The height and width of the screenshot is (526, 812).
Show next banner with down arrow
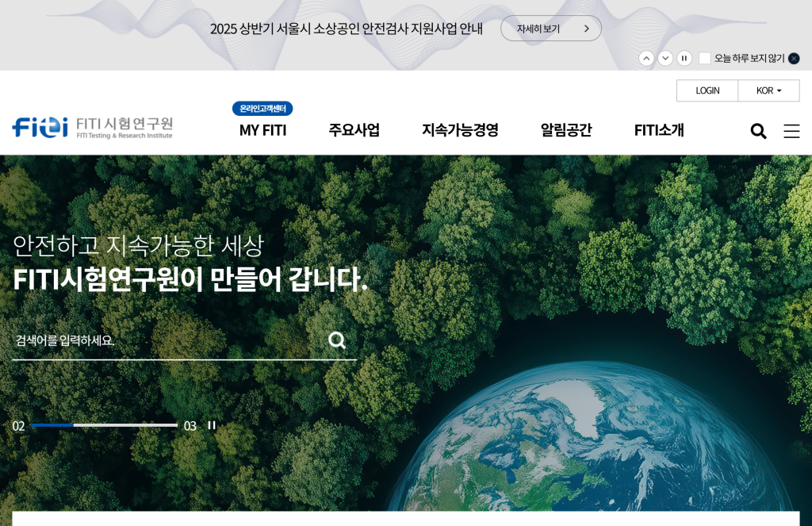665,58
